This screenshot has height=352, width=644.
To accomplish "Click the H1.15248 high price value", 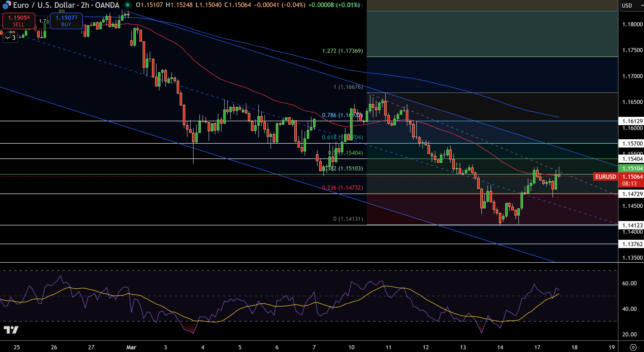I will 179,5.
